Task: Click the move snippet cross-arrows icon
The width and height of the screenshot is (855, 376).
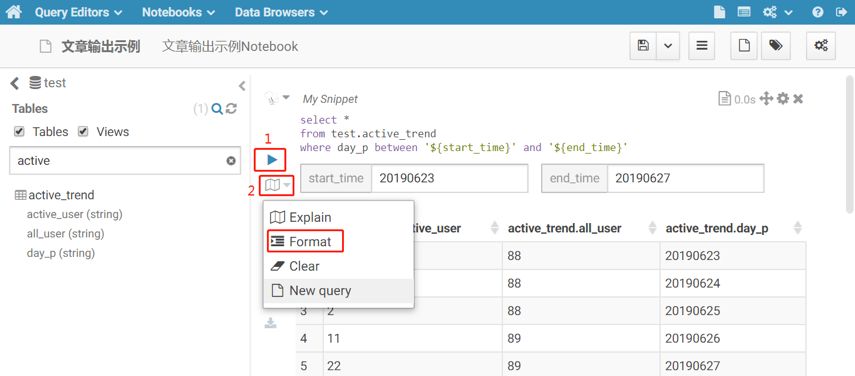Action: [766, 99]
